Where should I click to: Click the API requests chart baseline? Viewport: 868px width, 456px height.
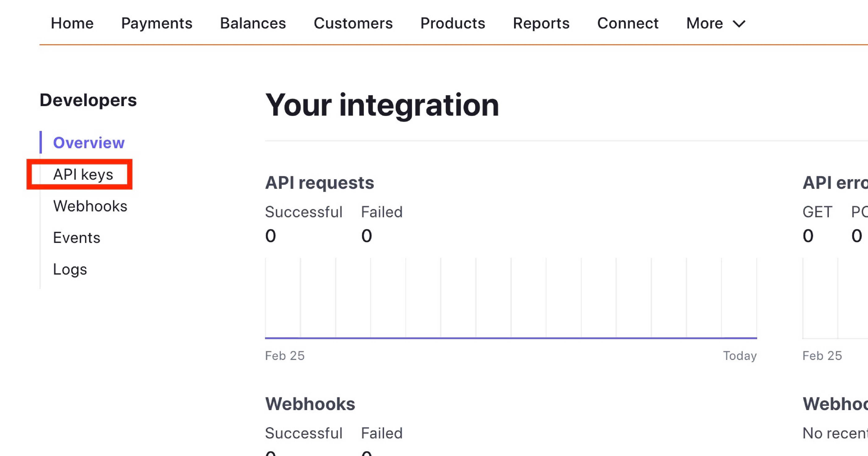[511, 338]
